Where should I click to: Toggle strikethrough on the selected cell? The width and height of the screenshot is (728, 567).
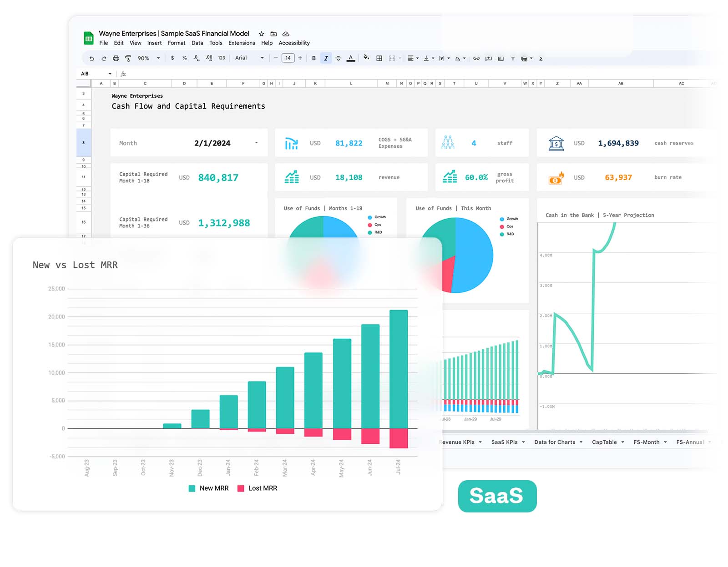[x=339, y=58]
